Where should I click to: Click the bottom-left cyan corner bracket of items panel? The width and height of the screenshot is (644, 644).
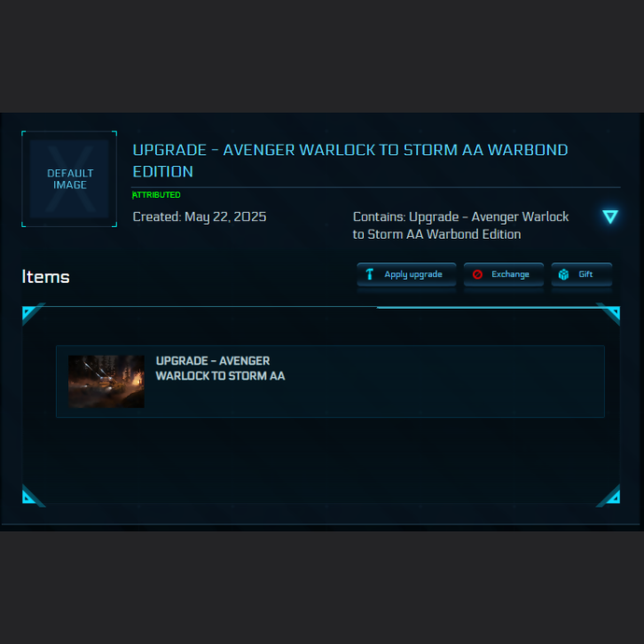33,496
